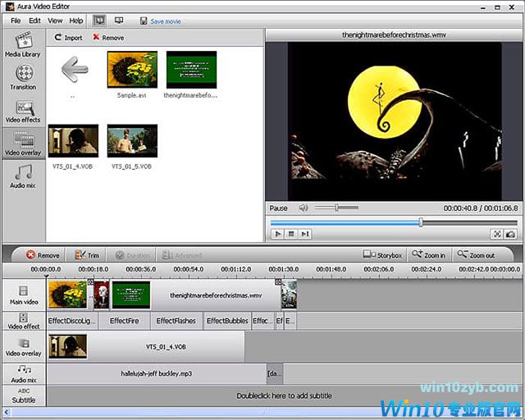The image size is (525, 420).
Task: Select the last small clip on Main video track
Action: [x=289, y=294]
